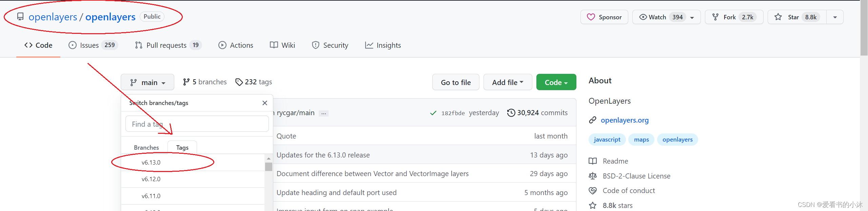Open the green Code dropdown
The height and width of the screenshot is (211, 868).
556,82
